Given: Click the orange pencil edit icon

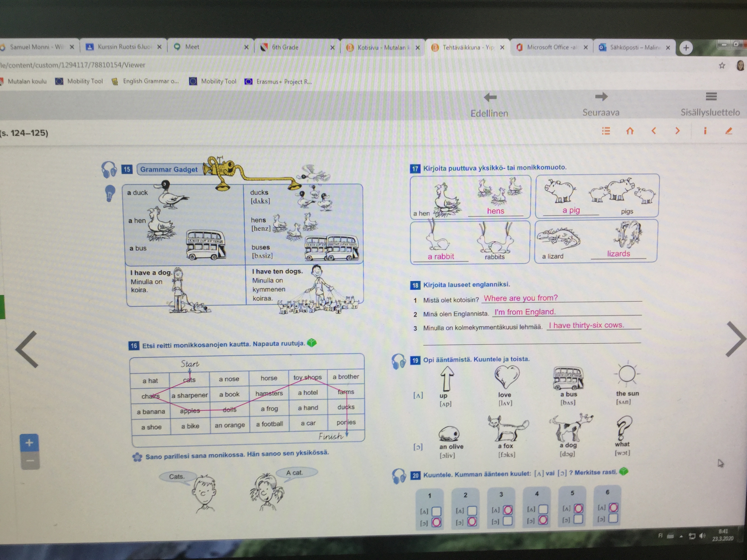Looking at the screenshot, I should [x=729, y=131].
